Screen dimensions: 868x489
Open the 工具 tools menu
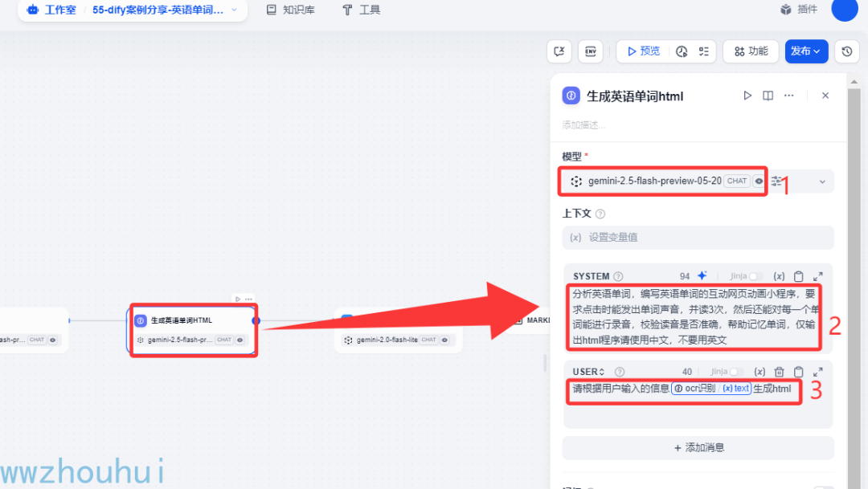point(361,10)
